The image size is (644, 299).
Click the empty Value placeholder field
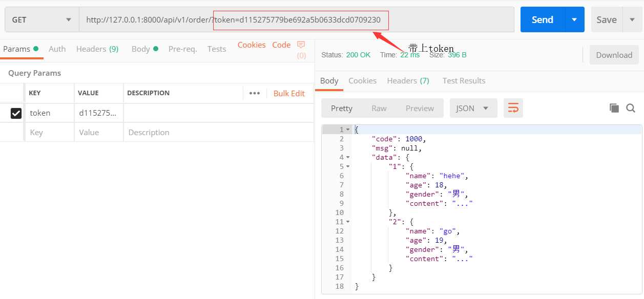pos(99,132)
